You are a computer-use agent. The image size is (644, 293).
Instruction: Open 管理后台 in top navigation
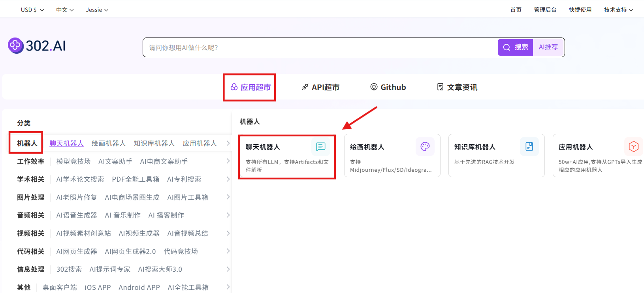click(x=545, y=10)
